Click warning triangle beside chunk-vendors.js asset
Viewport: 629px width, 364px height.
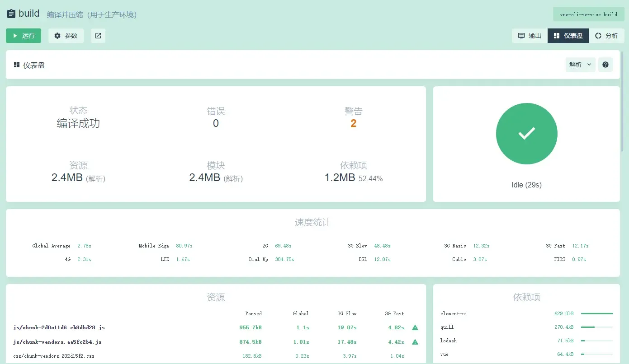pyautogui.click(x=415, y=342)
